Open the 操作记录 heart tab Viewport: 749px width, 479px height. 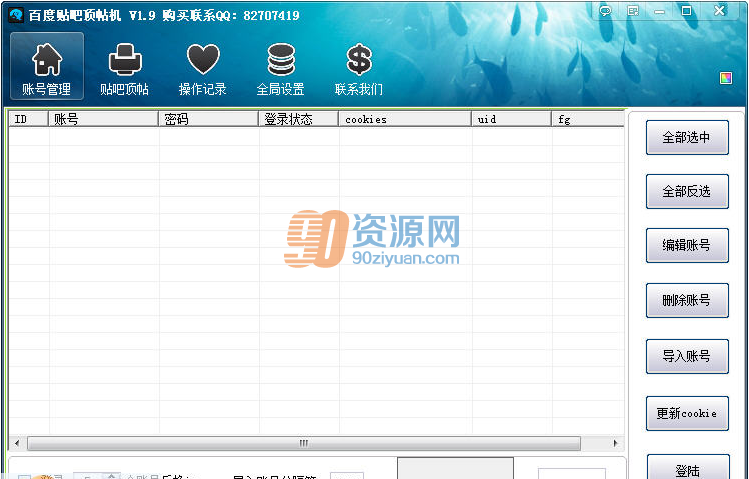[x=203, y=68]
